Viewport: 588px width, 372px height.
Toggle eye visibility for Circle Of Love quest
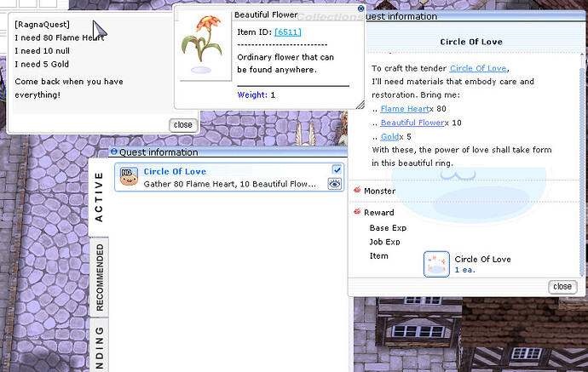tap(335, 184)
